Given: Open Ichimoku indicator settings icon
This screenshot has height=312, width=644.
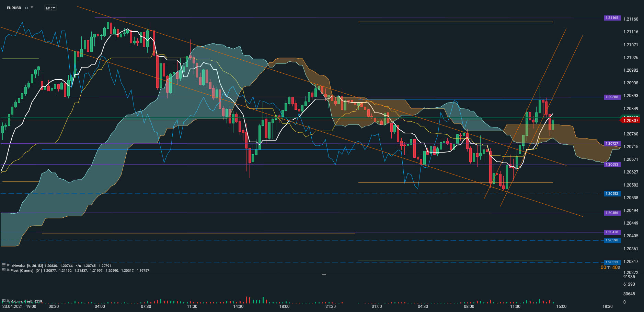Looking at the screenshot, I should click(x=3, y=265).
